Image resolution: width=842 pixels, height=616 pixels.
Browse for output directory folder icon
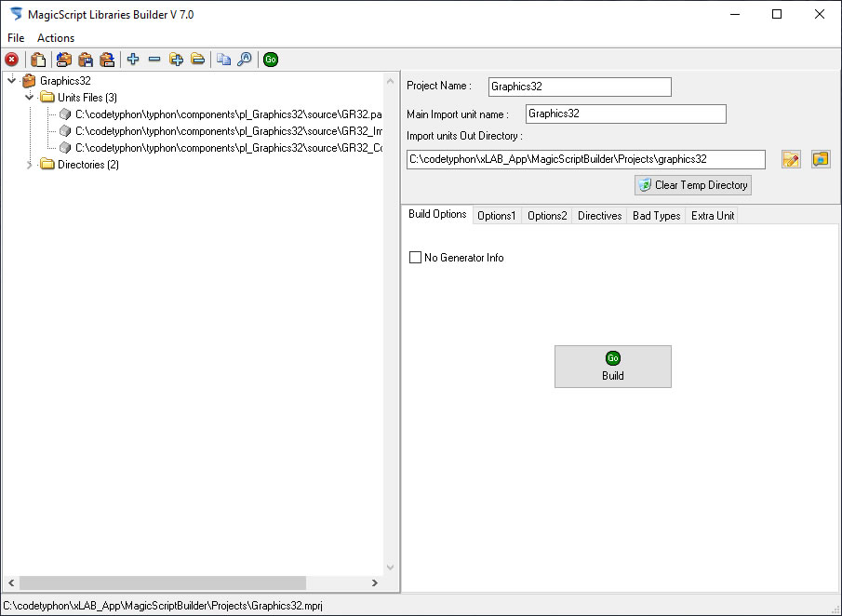click(821, 159)
